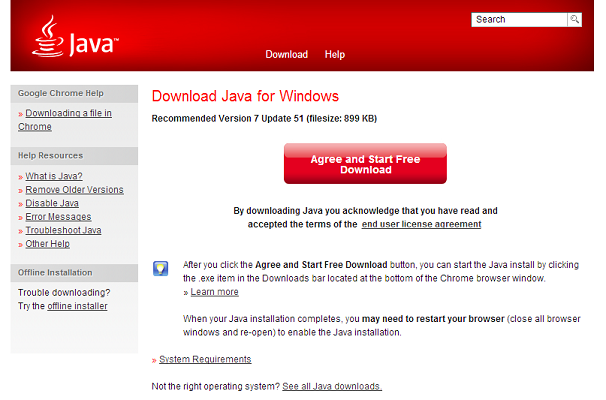606x400 pixels.
Task: Open the Help menu item
Action: [x=334, y=54]
